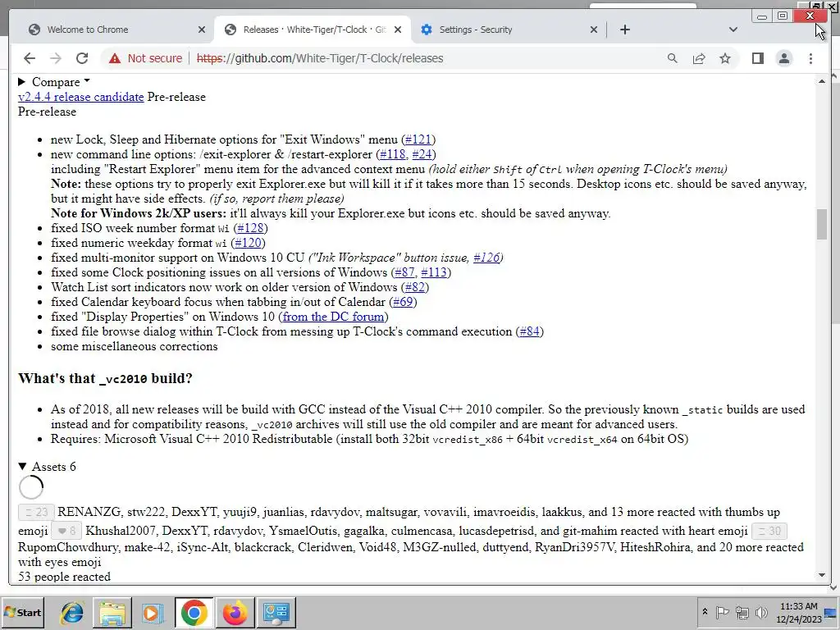Screen dimensions: 840x630
Task: Select the Releases White-Tiger/T-Clock tab
Action: 313,30
